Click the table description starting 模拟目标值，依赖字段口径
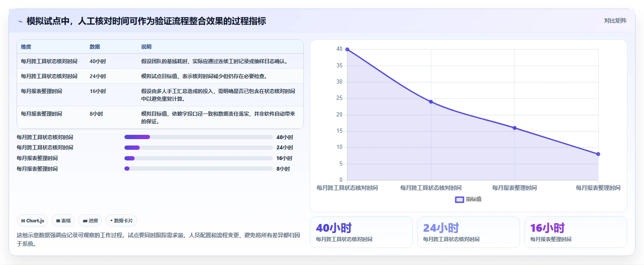The height and width of the screenshot is (265, 644). coord(218,118)
